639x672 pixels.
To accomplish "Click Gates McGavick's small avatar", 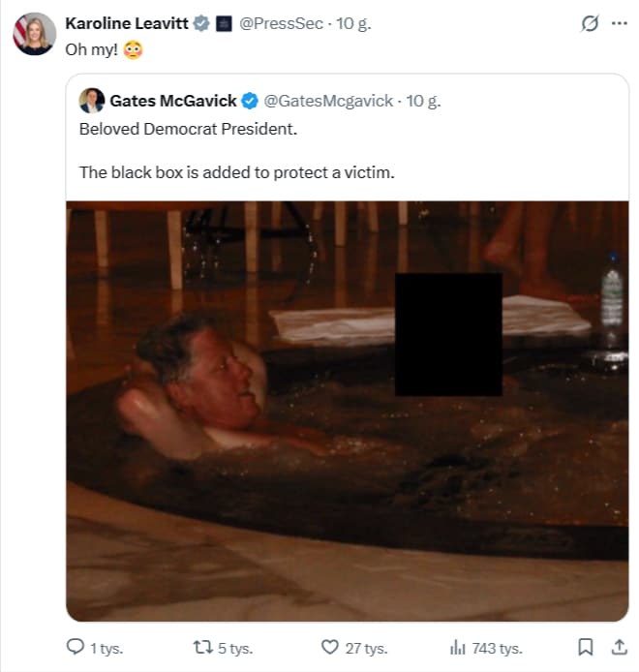I will pos(92,100).
